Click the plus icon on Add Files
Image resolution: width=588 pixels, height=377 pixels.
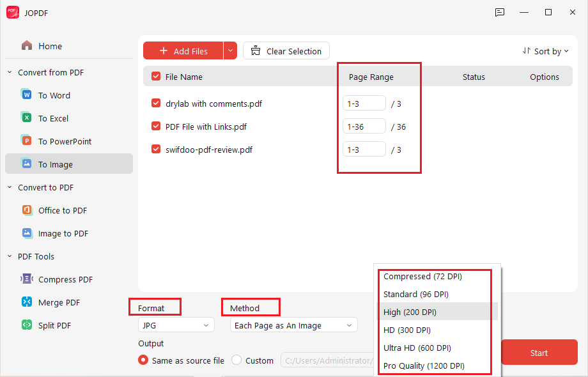tap(164, 50)
